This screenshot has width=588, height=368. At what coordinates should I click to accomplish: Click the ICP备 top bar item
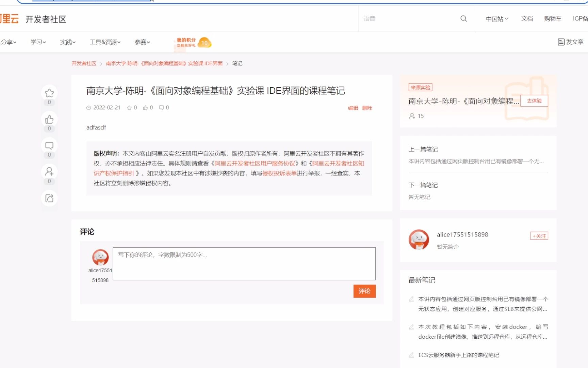(580, 19)
